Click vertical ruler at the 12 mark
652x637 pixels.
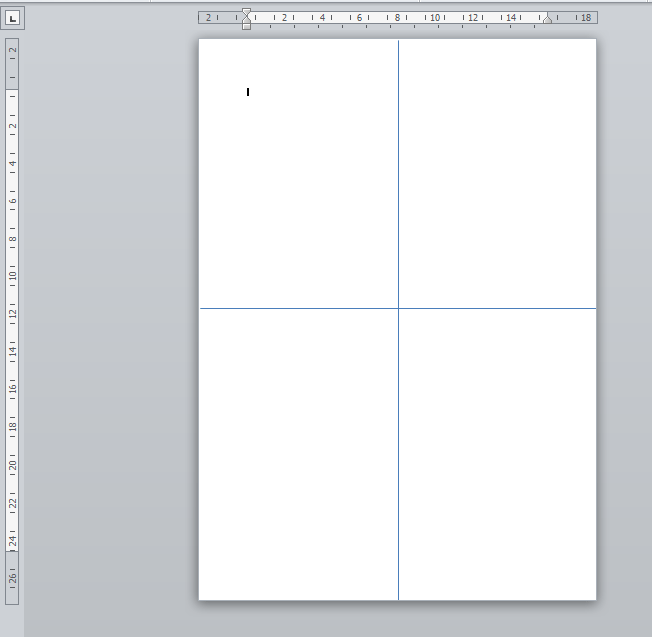(12, 313)
